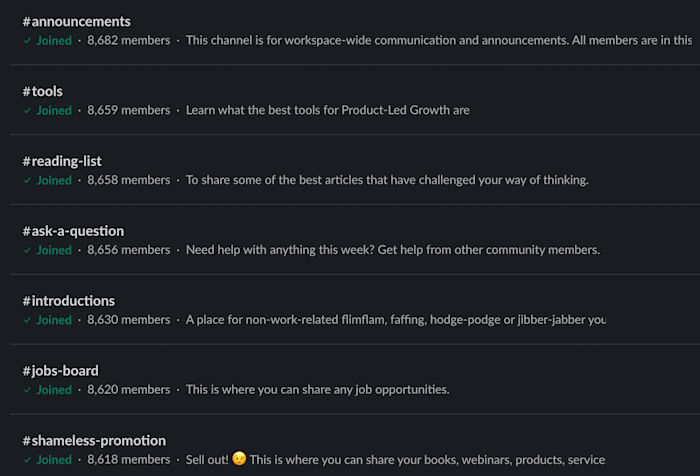Click Joined checkmark under #shameless-promotion
The image size is (700, 476).
click(x=28, y=460)
